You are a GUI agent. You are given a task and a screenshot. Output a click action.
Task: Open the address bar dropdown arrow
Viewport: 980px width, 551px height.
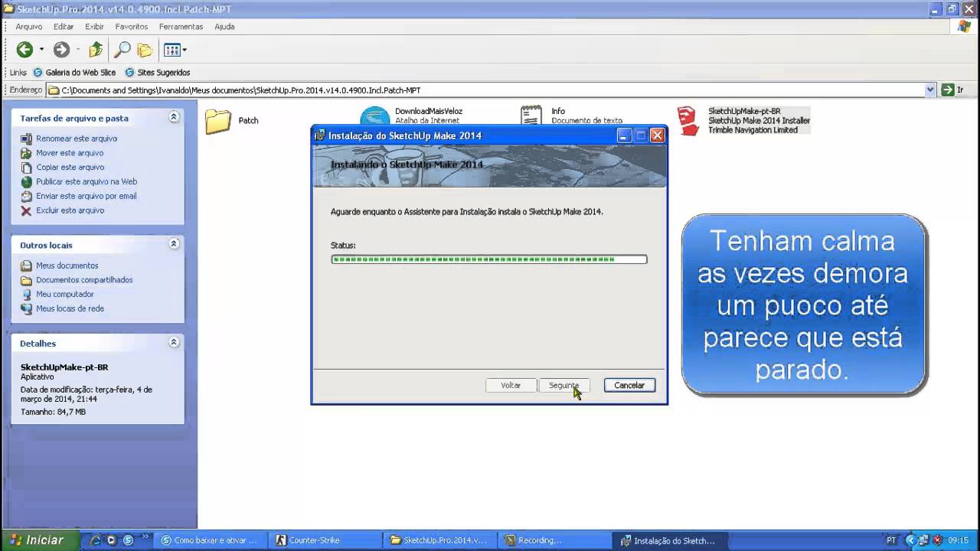(x=930, y=90)
